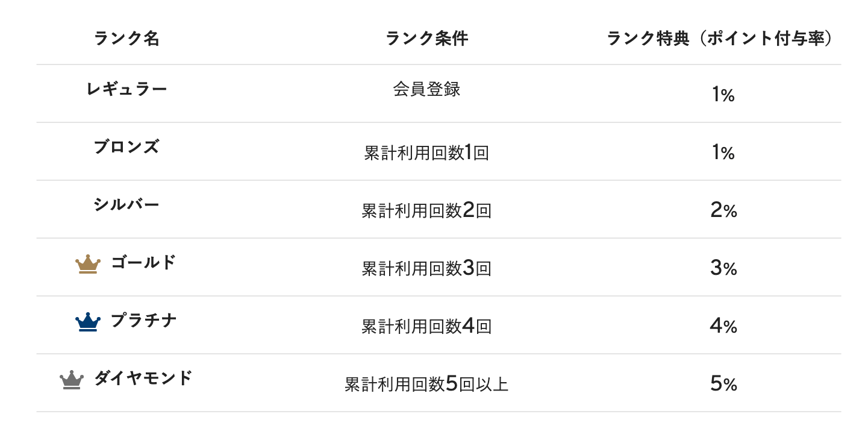Click the シルバー rank name
Screen dimensions: 868x443
tap(126, 205)
